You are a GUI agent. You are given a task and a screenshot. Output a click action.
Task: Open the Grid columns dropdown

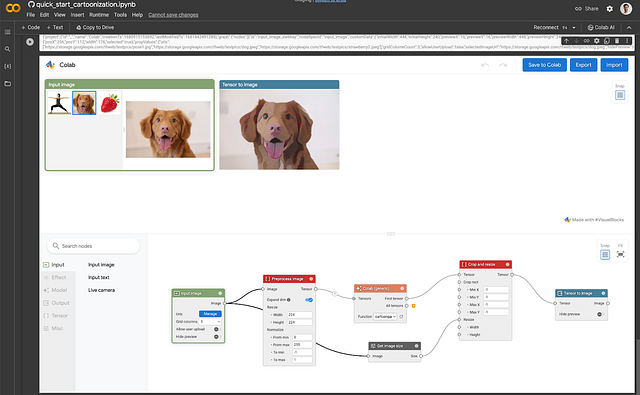point(210,322)
